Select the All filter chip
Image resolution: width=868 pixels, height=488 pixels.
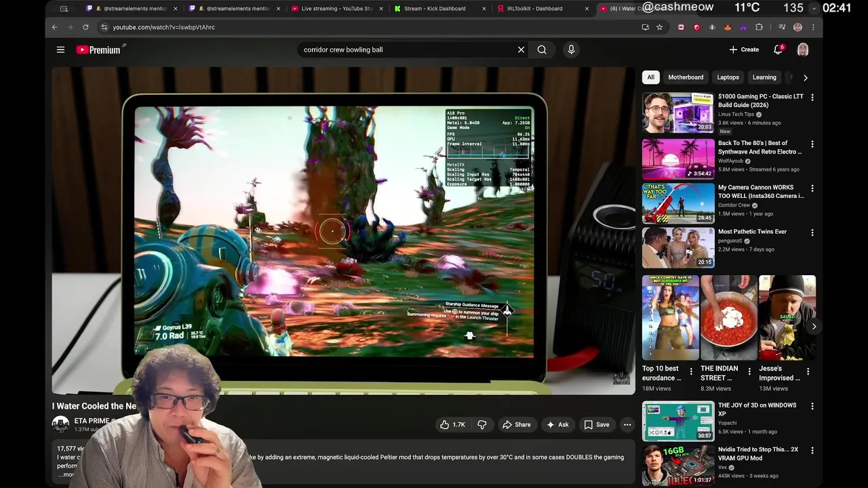click(650, 77)
